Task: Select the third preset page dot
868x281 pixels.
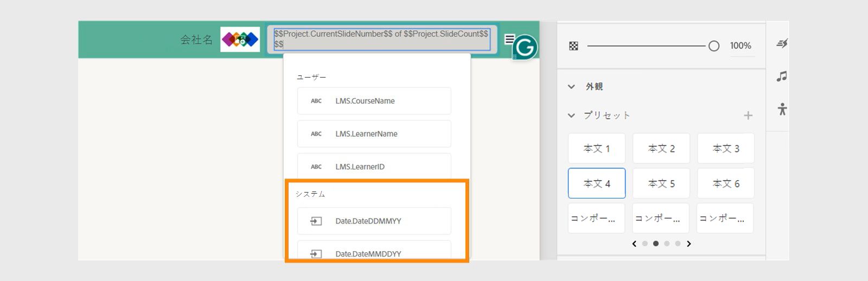Action: point(667,244)
